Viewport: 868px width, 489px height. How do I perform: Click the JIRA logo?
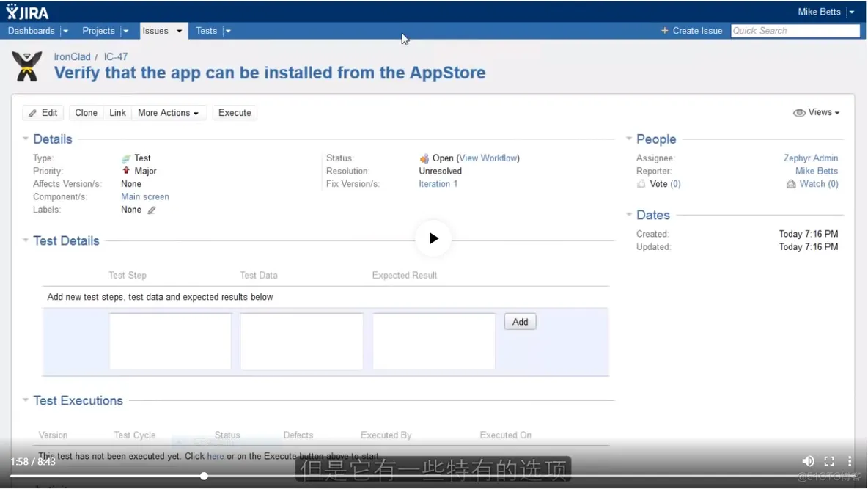pos(27,12)
